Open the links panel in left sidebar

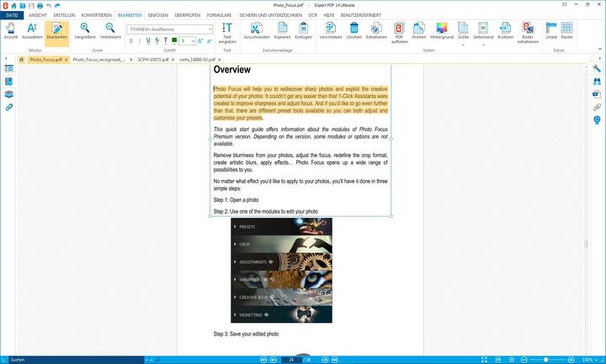8,107
